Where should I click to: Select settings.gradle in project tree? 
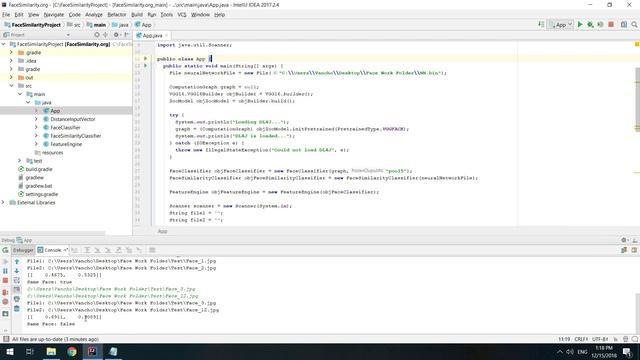41,194
